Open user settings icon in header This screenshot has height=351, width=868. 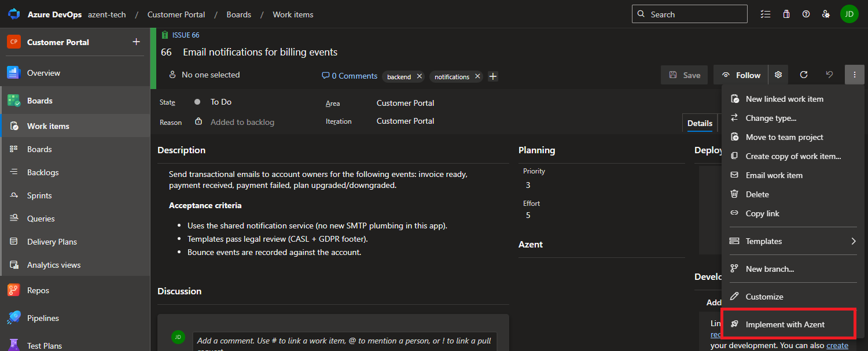[x=826, y=14]
